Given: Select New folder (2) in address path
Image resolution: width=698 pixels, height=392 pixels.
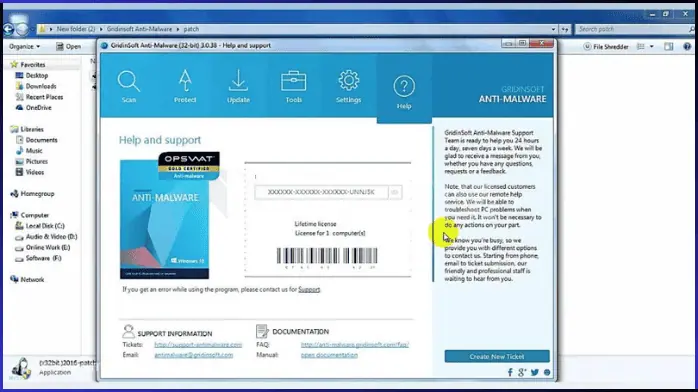Looking at the screenshot, I should click(76, 29).
